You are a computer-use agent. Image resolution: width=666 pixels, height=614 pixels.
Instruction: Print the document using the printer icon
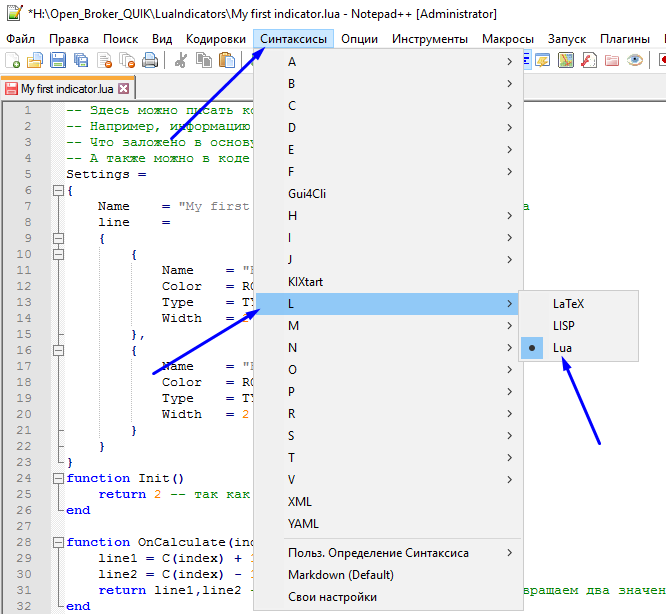coord(150,60)
